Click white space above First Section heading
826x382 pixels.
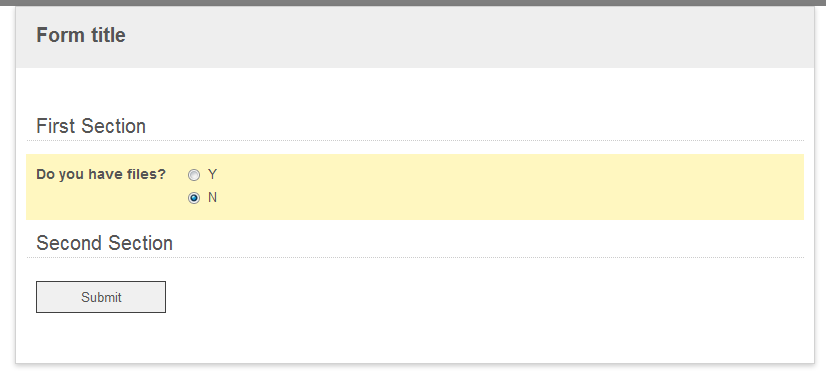pos(415,90)
